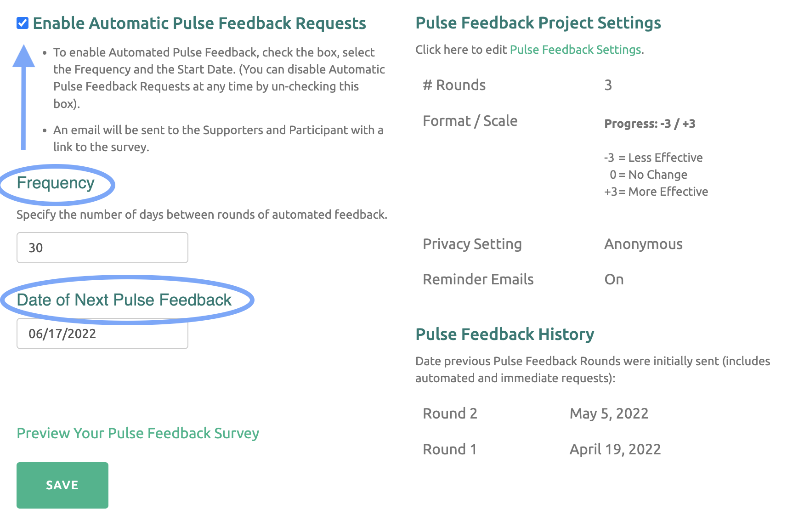Click the Anonymous privacy setting value
The height and width of the screenshot is (532, 804).
(x=643, y=244)
